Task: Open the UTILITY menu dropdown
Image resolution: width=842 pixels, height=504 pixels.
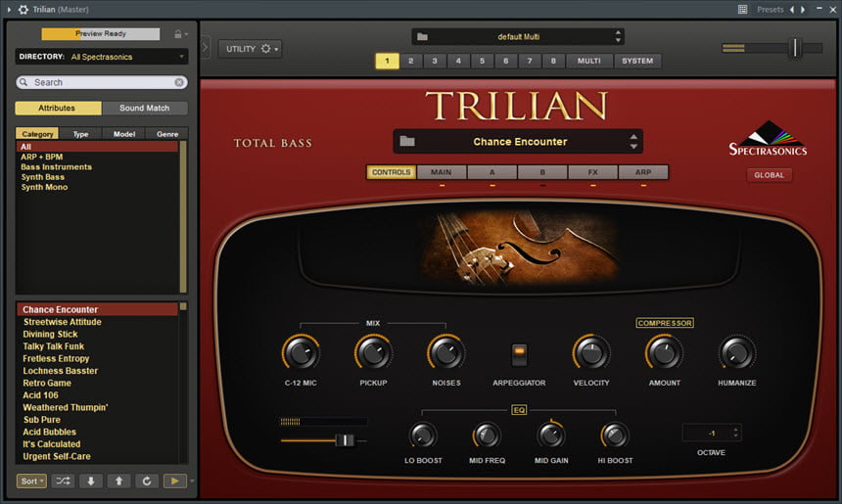Action: click(251, 49)
